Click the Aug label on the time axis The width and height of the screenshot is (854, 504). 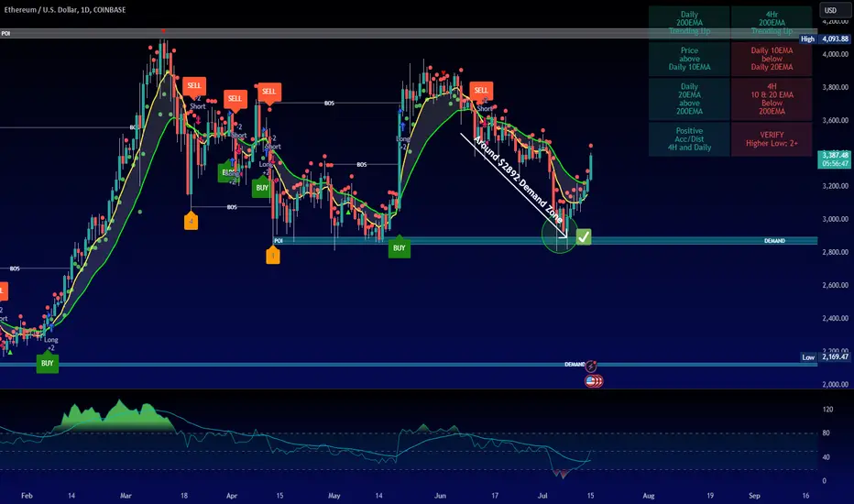648,495
